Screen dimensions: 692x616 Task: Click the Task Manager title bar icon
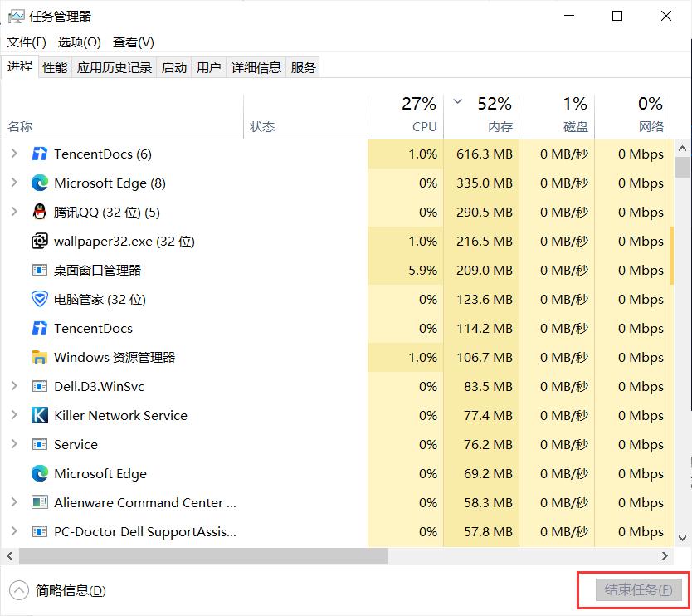17,15
